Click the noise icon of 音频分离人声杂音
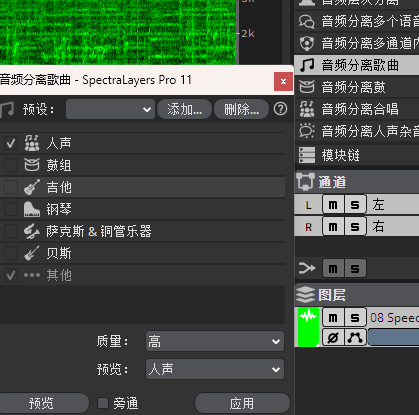Image resolution: width=419 pixels, height=415 pixels. pos(307,131)
